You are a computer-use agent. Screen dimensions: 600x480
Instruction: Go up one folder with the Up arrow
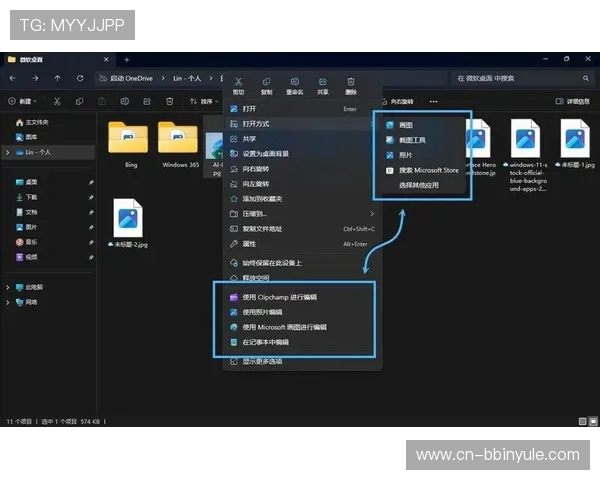pos(57,78)
